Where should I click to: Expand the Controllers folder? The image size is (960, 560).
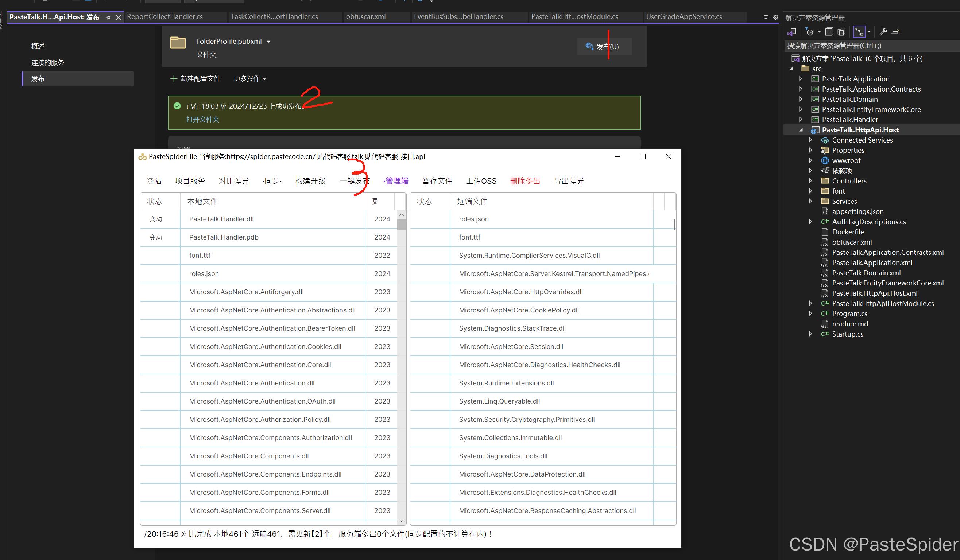(811, 181)
